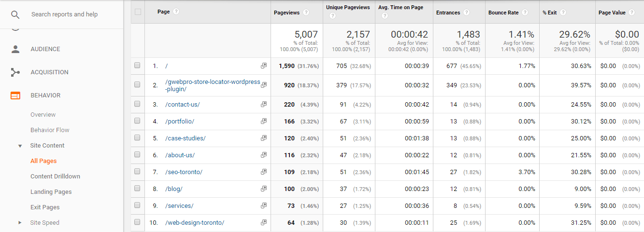The image size is (644, 232).
Task: Open Behavior Flow in sidebar
Action: [x=50, y=130]
